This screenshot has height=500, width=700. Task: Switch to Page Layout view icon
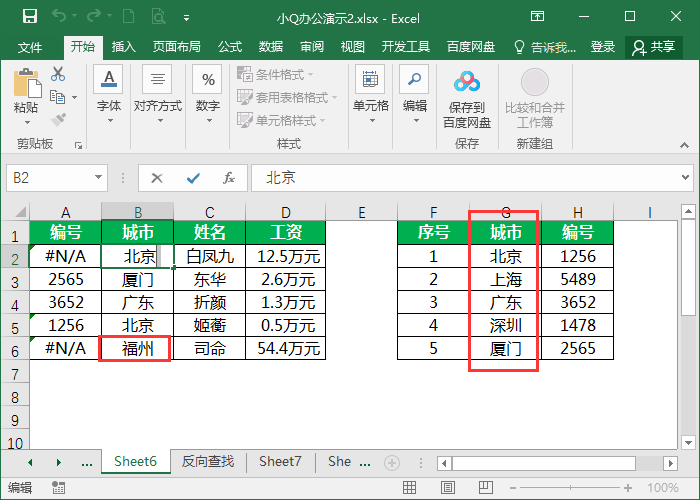[x=448, y=488]
